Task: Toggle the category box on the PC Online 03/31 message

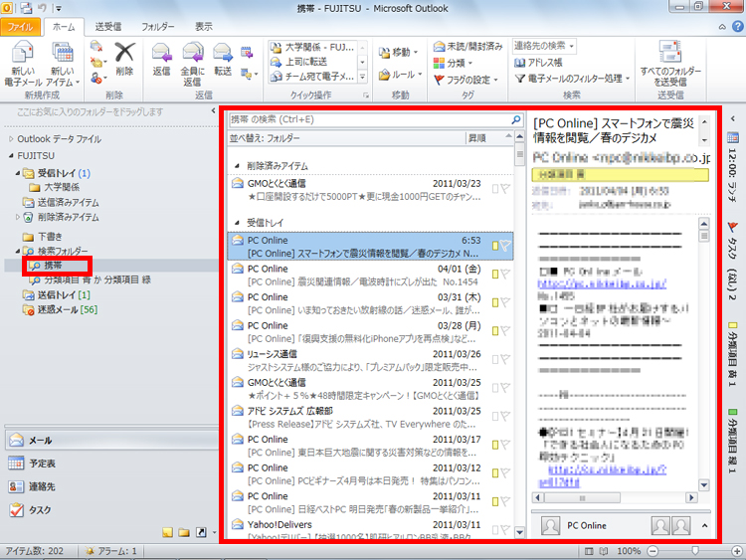Action: point(495,302)
